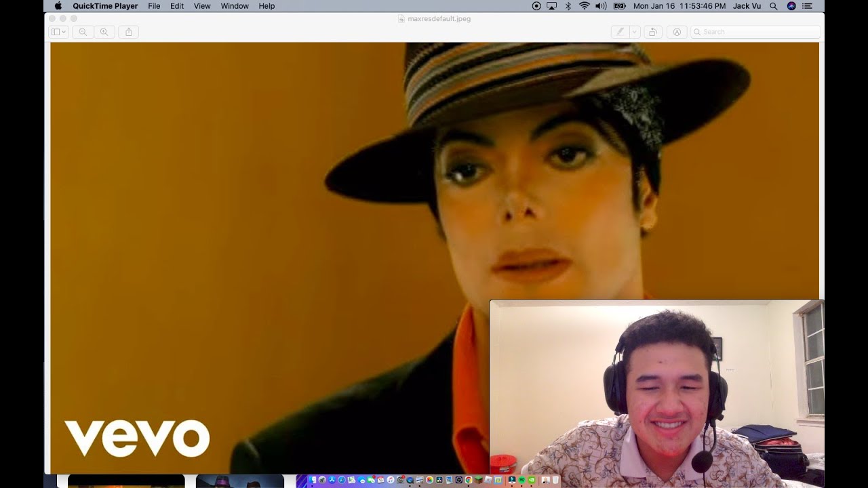Open the File menu

pyautogui.click(x=154, y=6)
